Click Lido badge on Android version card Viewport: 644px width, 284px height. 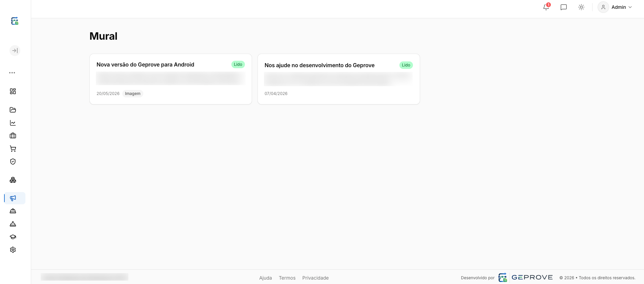coord(238,64)
